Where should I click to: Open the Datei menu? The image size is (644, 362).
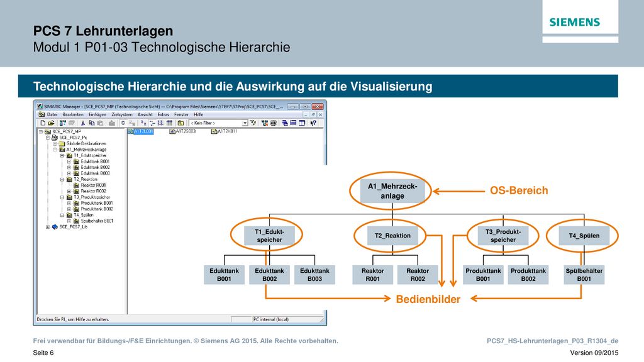52,114
